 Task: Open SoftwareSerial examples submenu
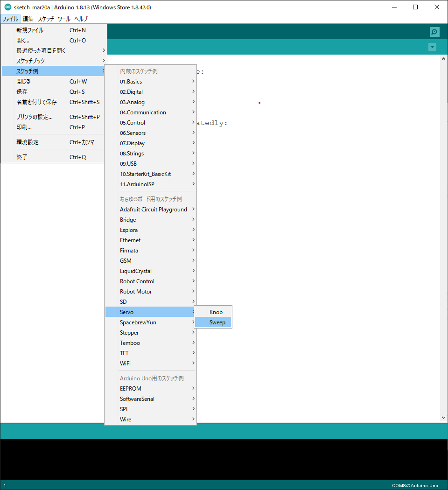[151, 399]
